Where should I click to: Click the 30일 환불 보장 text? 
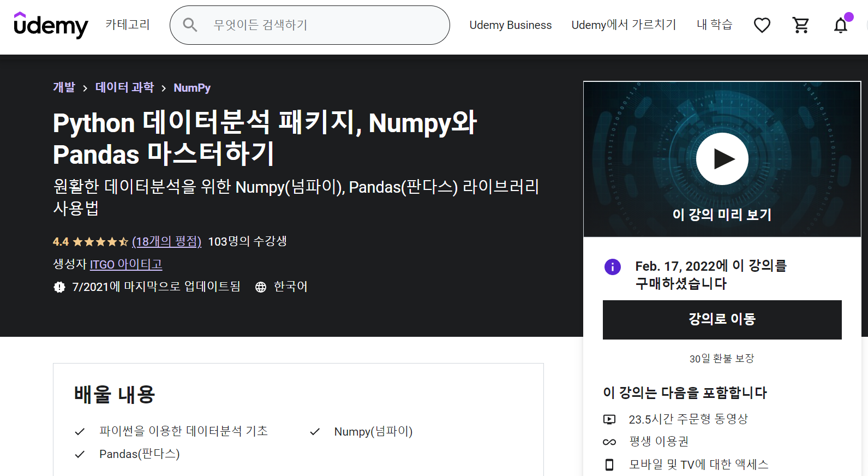[722, 359]
